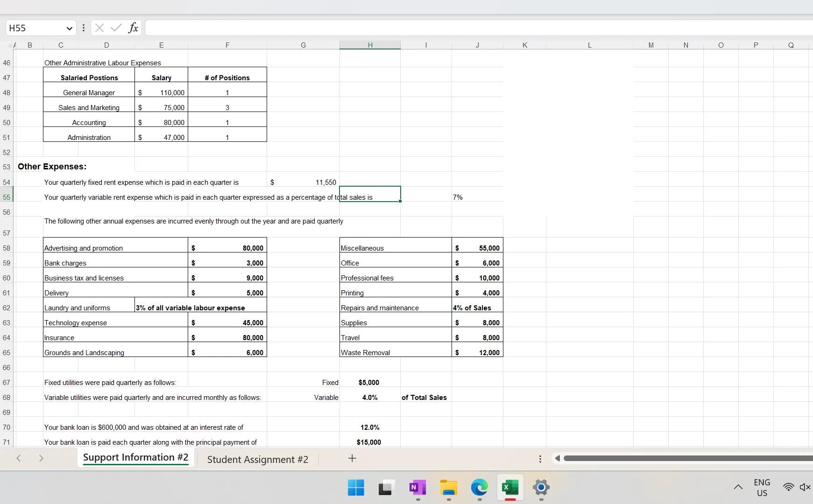Open the formula bar options dots

tap(84, 28)
